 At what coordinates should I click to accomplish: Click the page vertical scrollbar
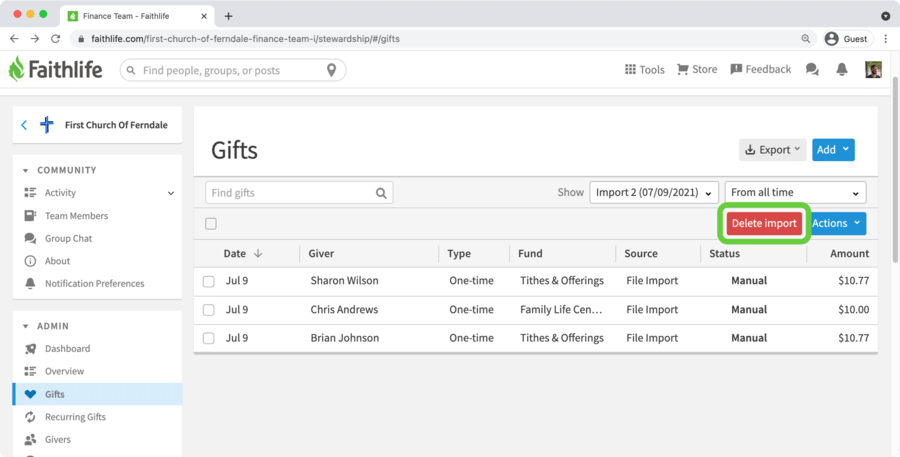coord(895,169)
